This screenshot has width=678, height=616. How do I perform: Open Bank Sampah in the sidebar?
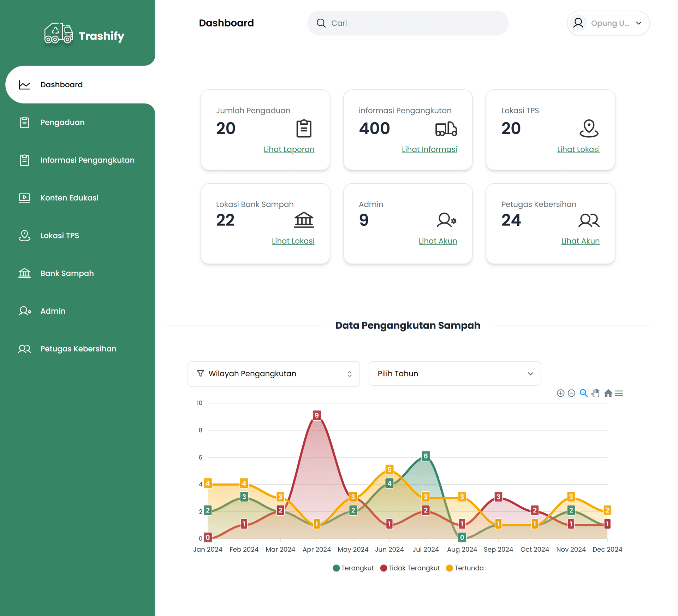81,273
